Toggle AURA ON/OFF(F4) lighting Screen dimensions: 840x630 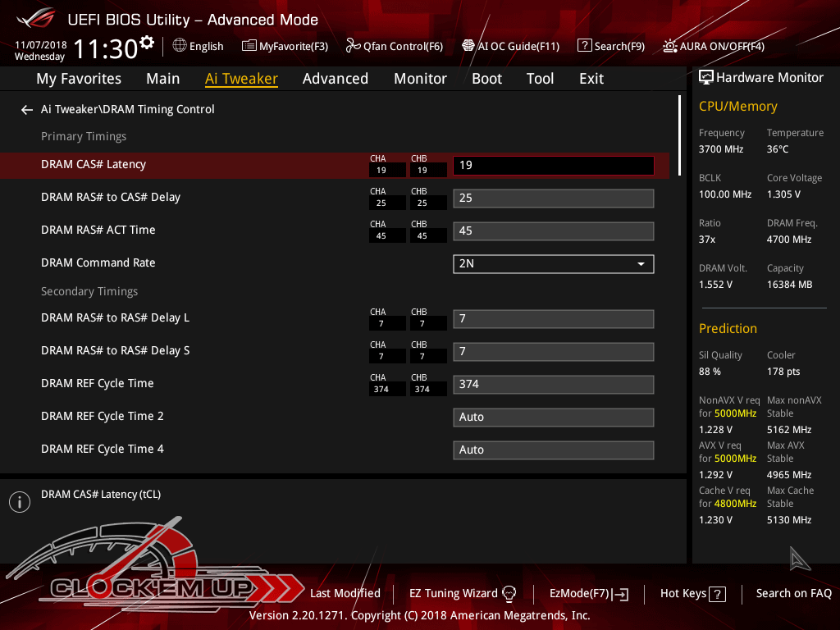670,46
